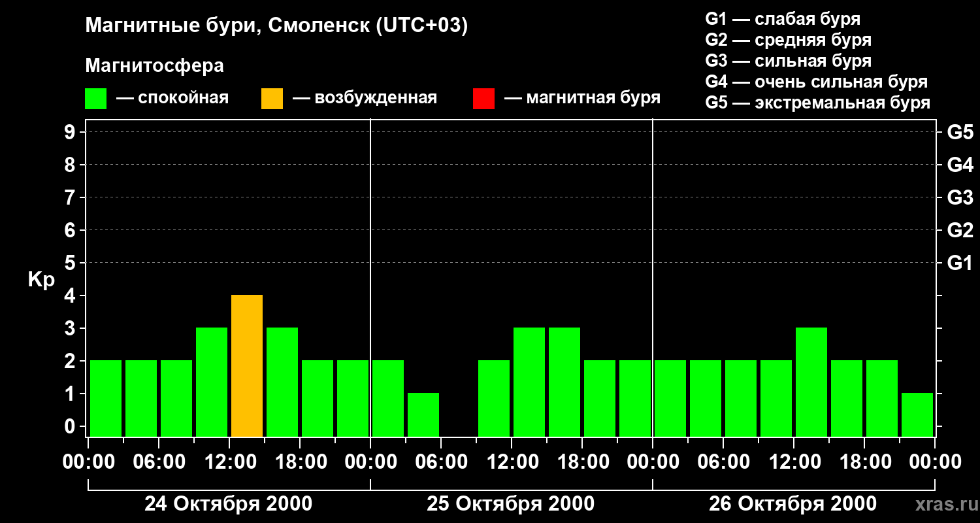Select the orange Kp 4 bar on 24 Октября
This screenshot has height=523, width=980.
coord(247,366)
